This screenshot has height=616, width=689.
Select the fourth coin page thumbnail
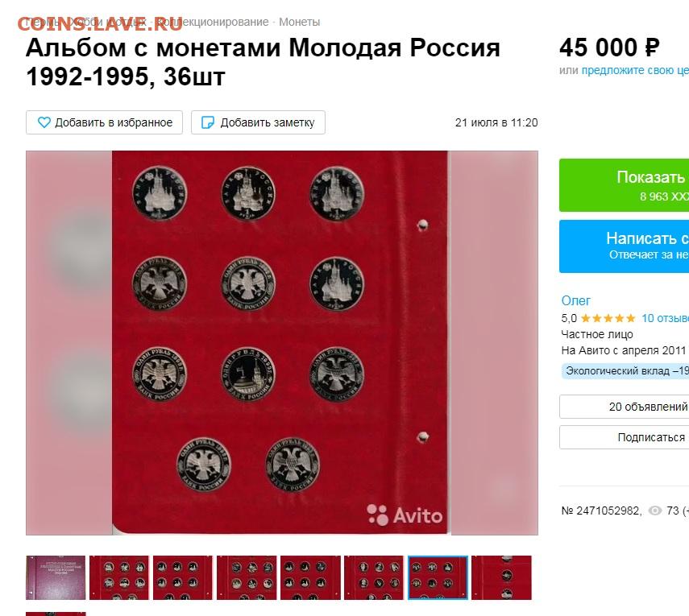[247, 577]
